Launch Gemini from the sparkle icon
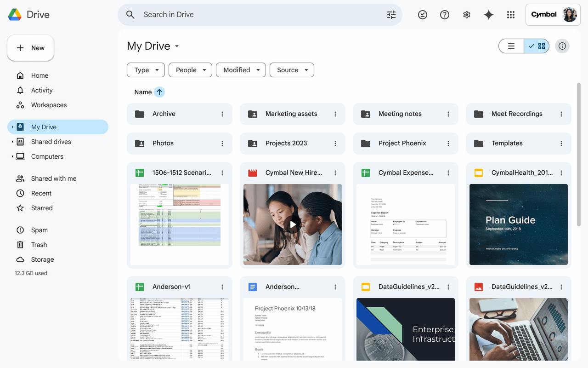The height and width of the screenshot is (368, 588). [x=488, y=14]
